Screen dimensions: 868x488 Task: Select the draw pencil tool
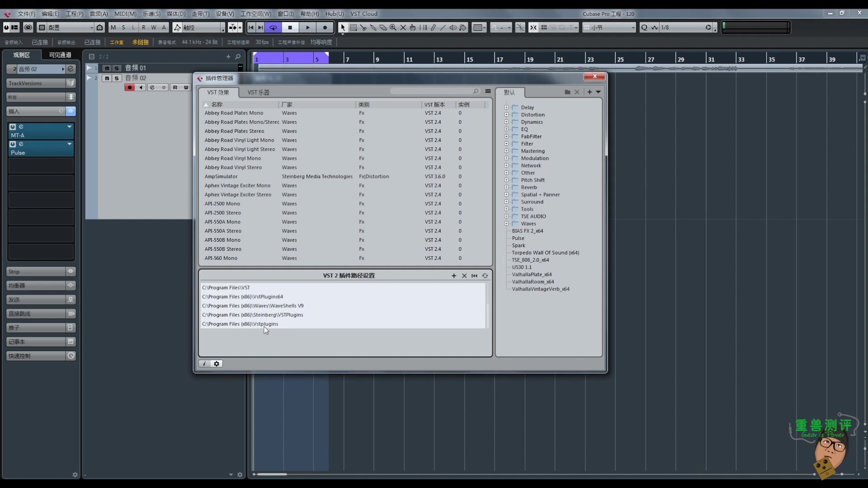coord(433,28)
